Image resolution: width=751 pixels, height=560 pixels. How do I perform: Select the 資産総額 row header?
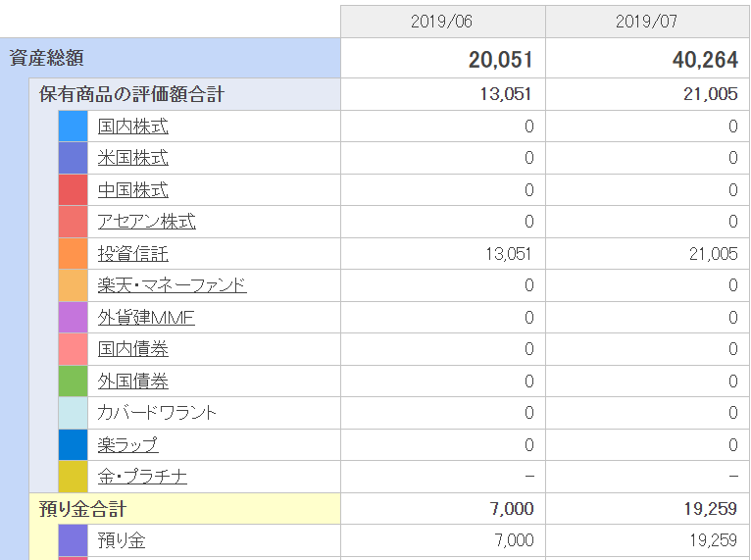tap(46, 59)
